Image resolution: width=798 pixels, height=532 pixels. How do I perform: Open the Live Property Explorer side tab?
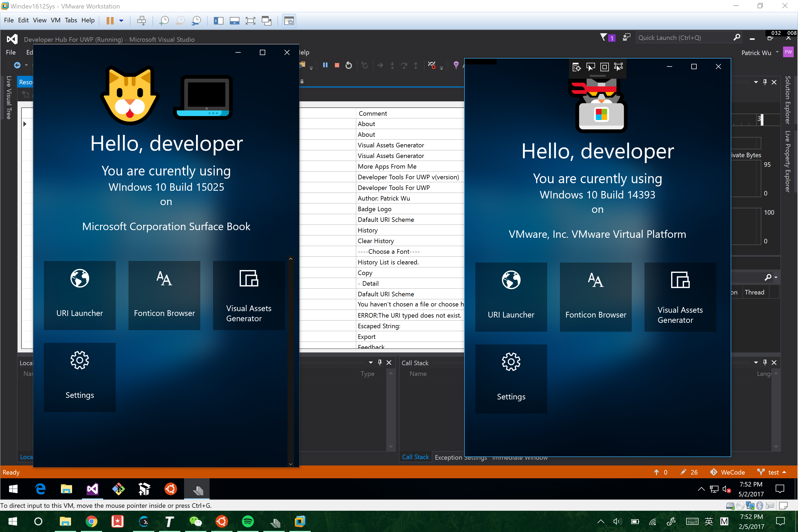(788, 162)
